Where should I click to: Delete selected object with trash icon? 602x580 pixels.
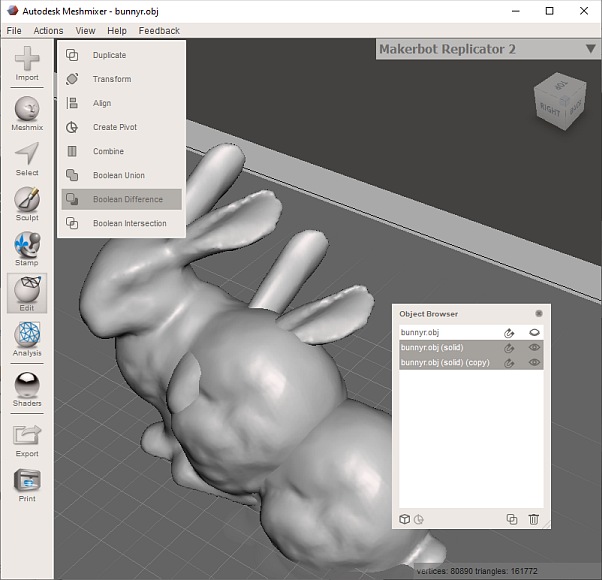click(x=533, y=519)
